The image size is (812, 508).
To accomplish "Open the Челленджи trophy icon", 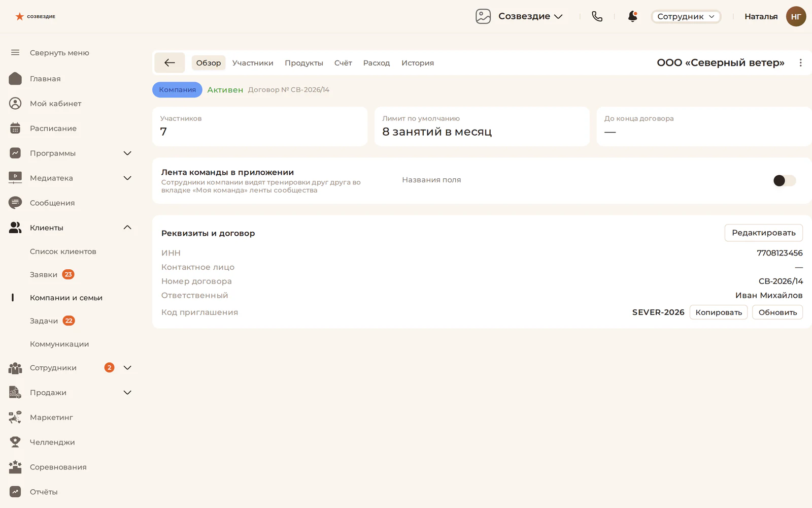I will click(x=15, y=442).
